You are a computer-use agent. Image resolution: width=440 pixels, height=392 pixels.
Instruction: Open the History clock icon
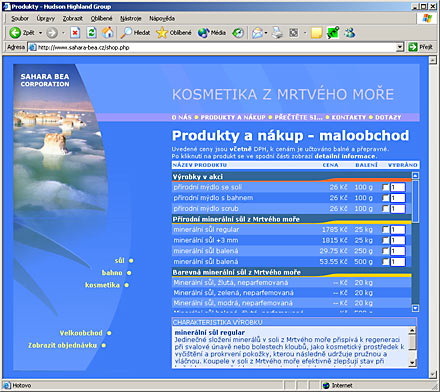[x=238, y=33]
